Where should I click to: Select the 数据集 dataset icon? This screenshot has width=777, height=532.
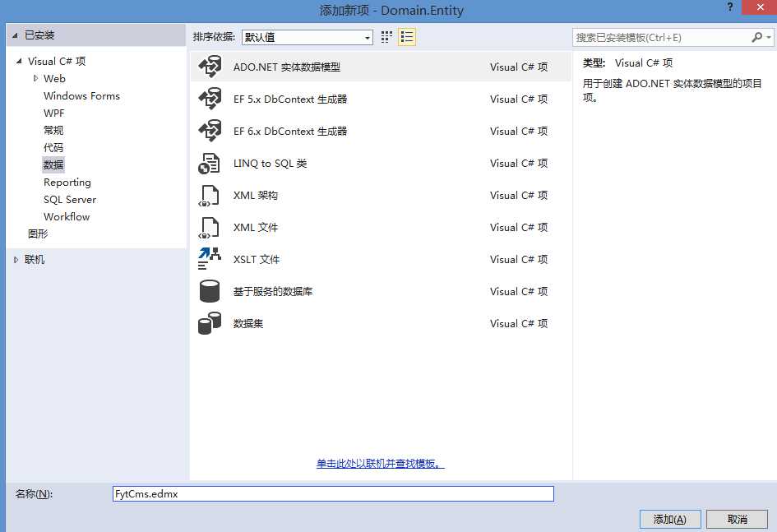209,323
